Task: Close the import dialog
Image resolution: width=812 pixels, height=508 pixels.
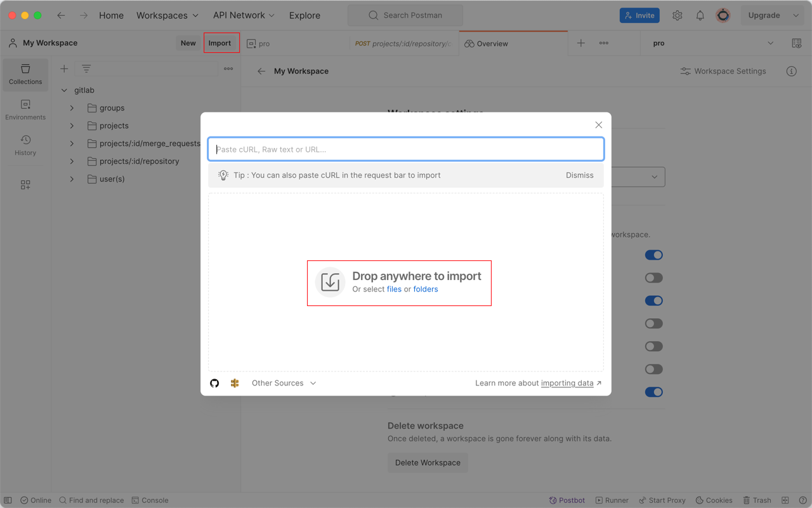Action: (x=599, y=125)
